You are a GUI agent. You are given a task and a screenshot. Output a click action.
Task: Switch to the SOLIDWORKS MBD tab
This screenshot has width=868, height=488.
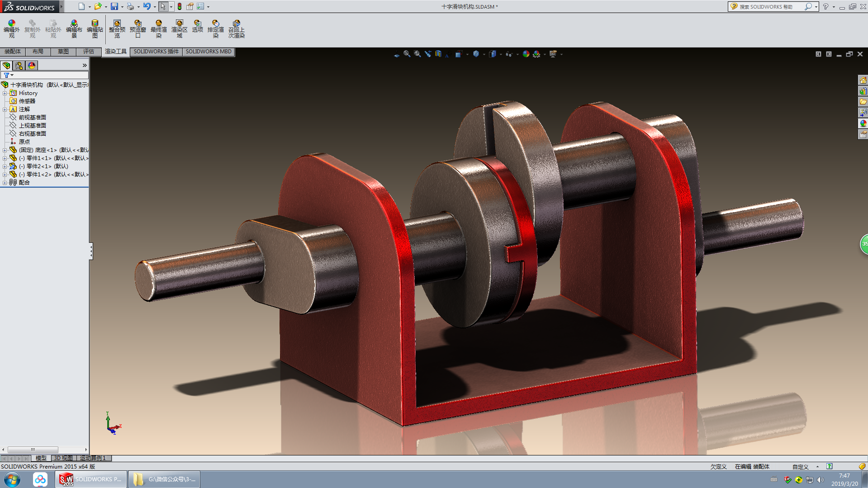[209, 52]
